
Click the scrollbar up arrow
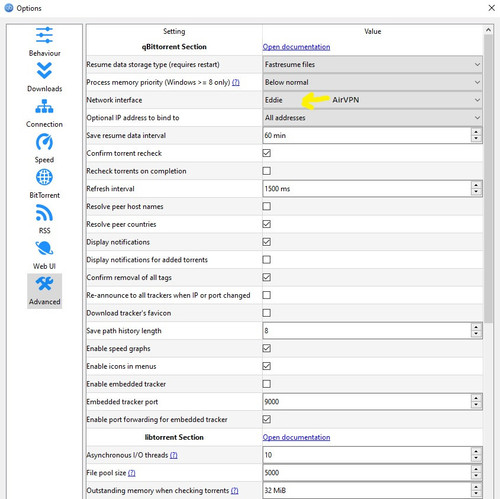click(488, 30)
